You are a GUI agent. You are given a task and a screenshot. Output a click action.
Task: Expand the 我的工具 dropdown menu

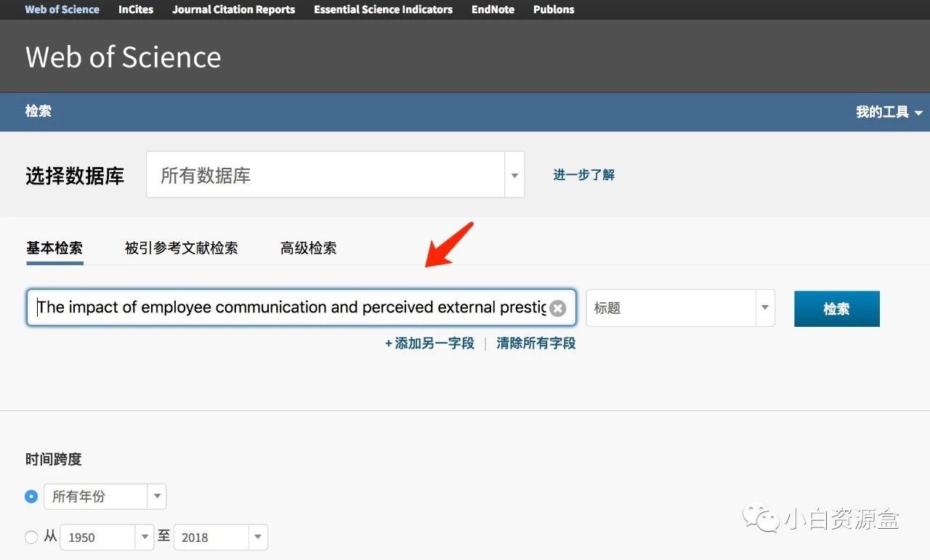889,112
